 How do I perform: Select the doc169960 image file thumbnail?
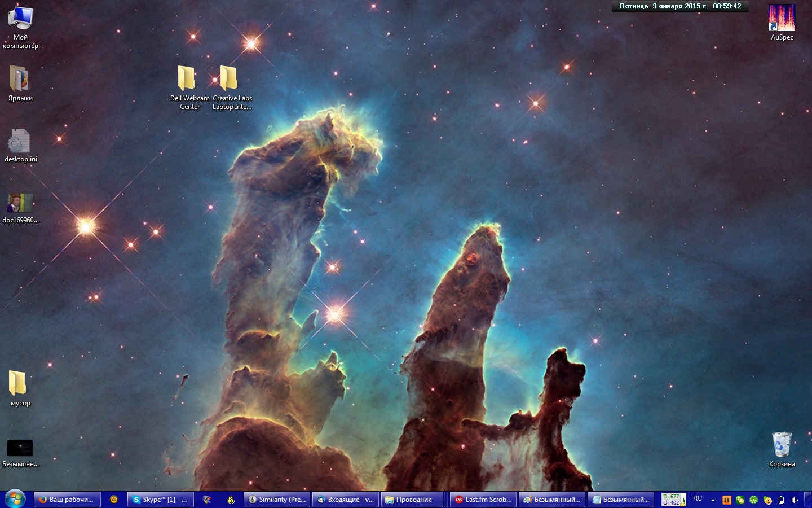pyautogui.click(x=20, y=208)
